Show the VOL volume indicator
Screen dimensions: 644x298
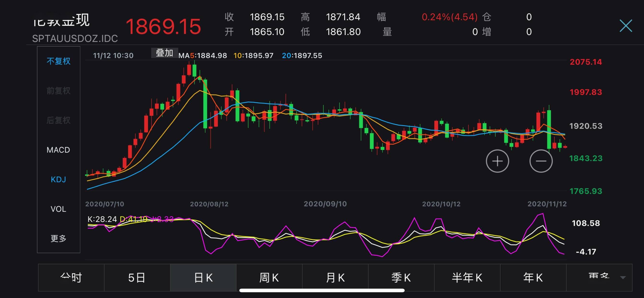coord(58,209)
